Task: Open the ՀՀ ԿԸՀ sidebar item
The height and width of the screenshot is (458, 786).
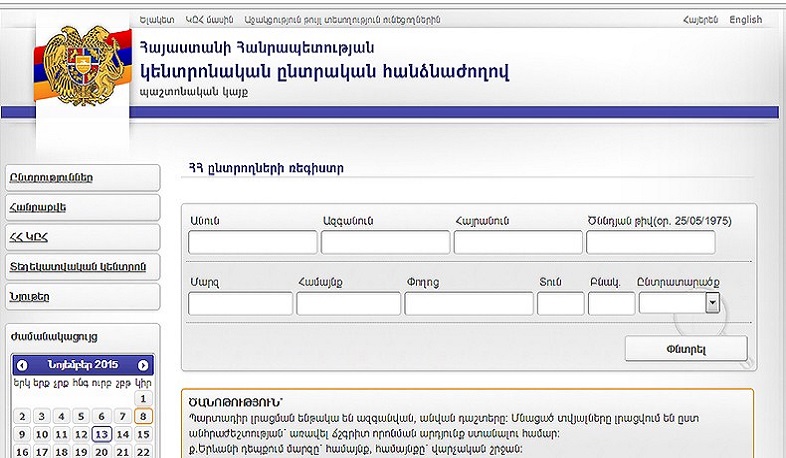Action: click(x=83, y=237)
